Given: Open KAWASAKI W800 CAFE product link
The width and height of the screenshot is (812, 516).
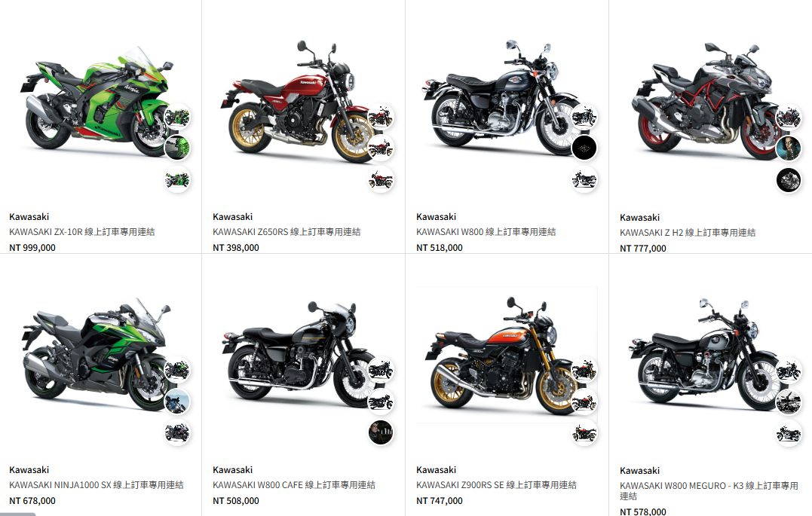Looking at the screenshot, I should 293,485.
